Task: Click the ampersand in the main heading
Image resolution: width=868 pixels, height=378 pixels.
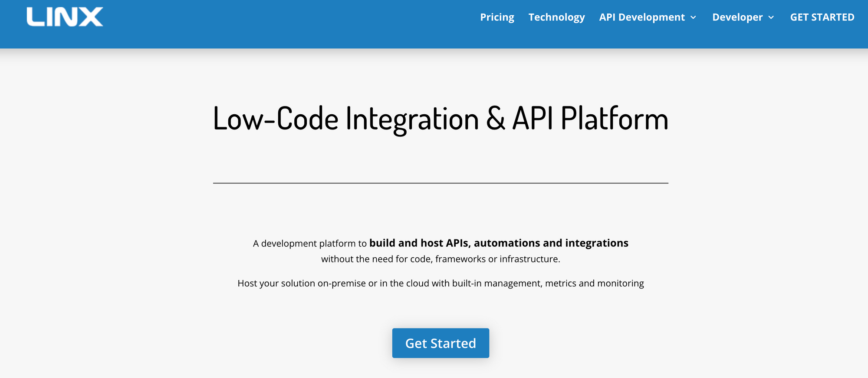Action: pos(496,119)
